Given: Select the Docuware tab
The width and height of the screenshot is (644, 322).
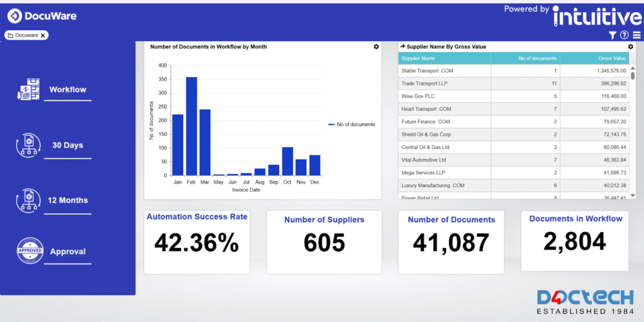Looking at the screenshot, I should click(x=25, y=35).
